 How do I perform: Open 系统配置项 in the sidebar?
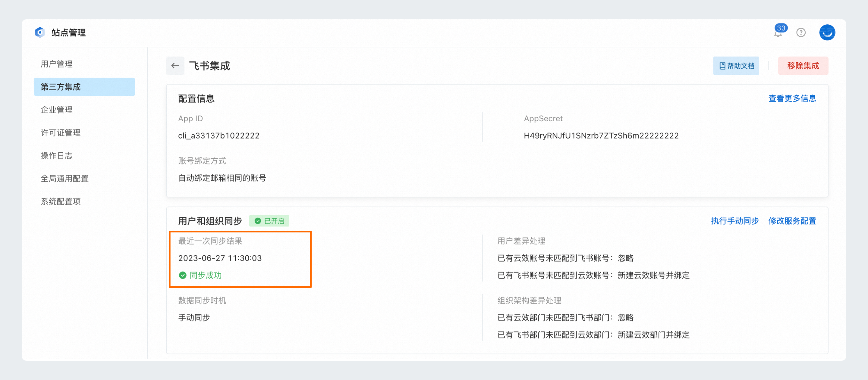point(61,201)
